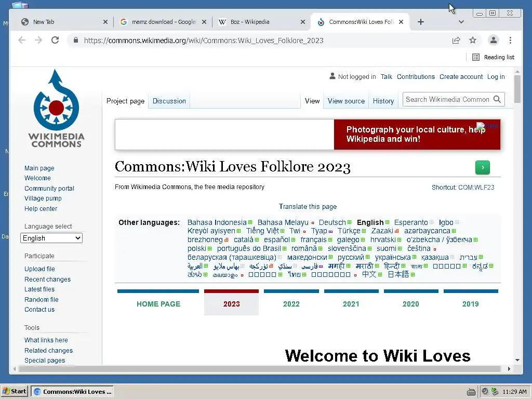Open the View source tab
The image size is (532, 399).
pos(346,101)
